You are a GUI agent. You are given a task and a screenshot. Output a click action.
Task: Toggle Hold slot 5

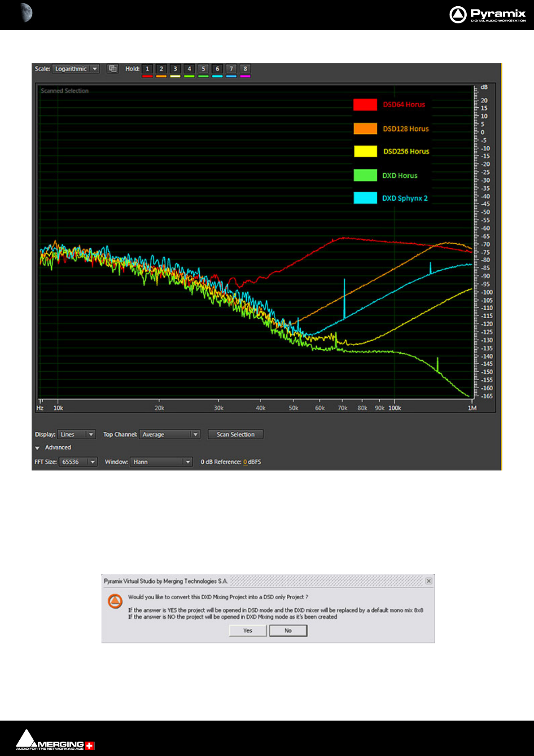click(203, 69)
